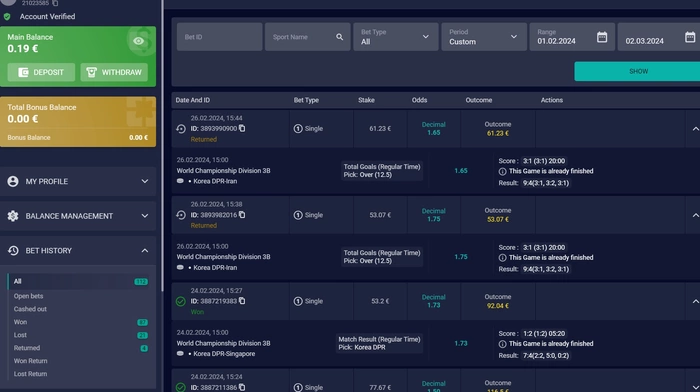Open calendar for range start 01.02.2024
700x392 pixels.
pos(602,37)
